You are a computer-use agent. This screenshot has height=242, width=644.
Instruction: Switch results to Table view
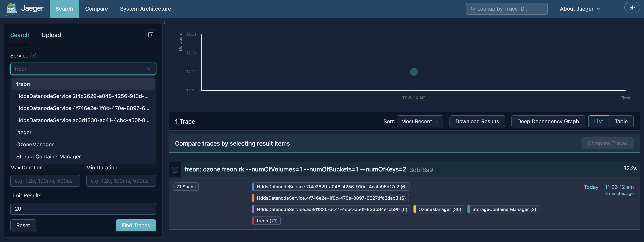pos(621,122)
